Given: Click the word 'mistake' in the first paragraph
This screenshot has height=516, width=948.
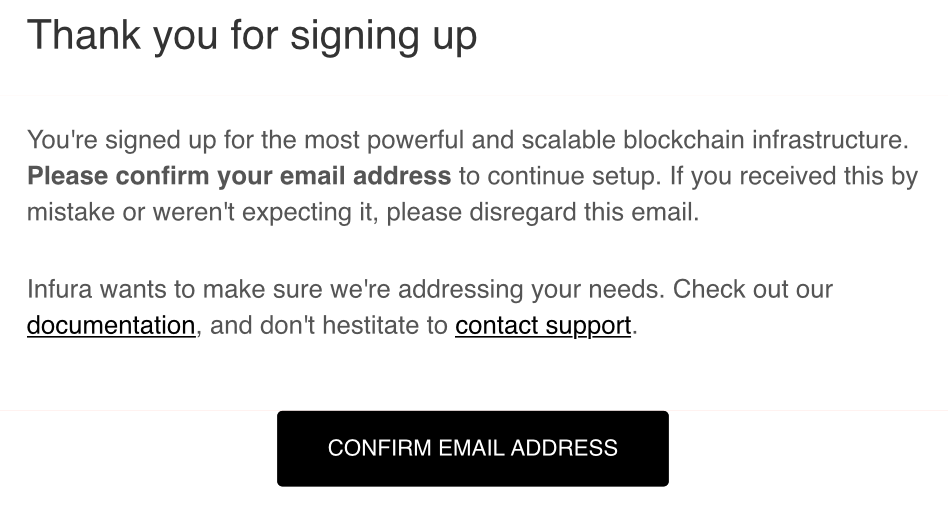Looking at the screenshot, I should pyautogui.click(x=71, y=212).
